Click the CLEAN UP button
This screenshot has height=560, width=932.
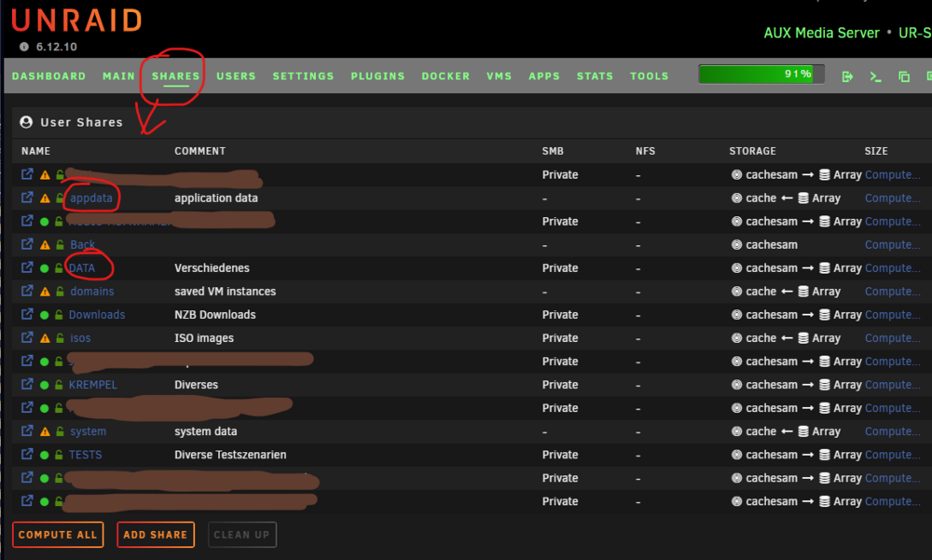[x=242, y=535]
